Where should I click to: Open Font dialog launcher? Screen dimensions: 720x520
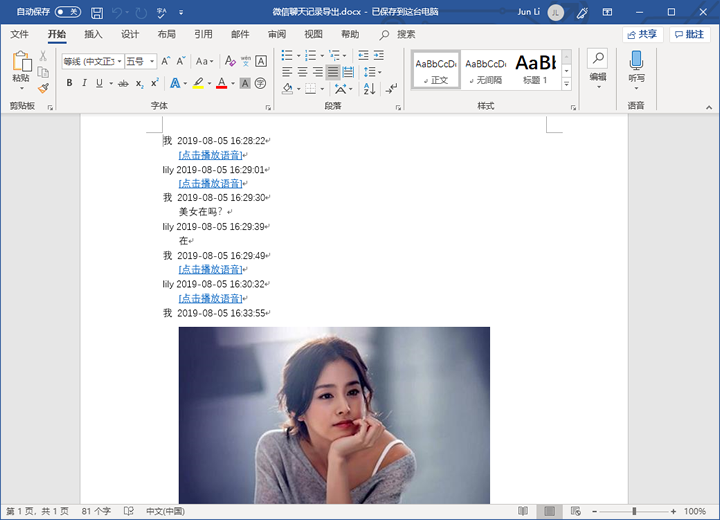268,107
